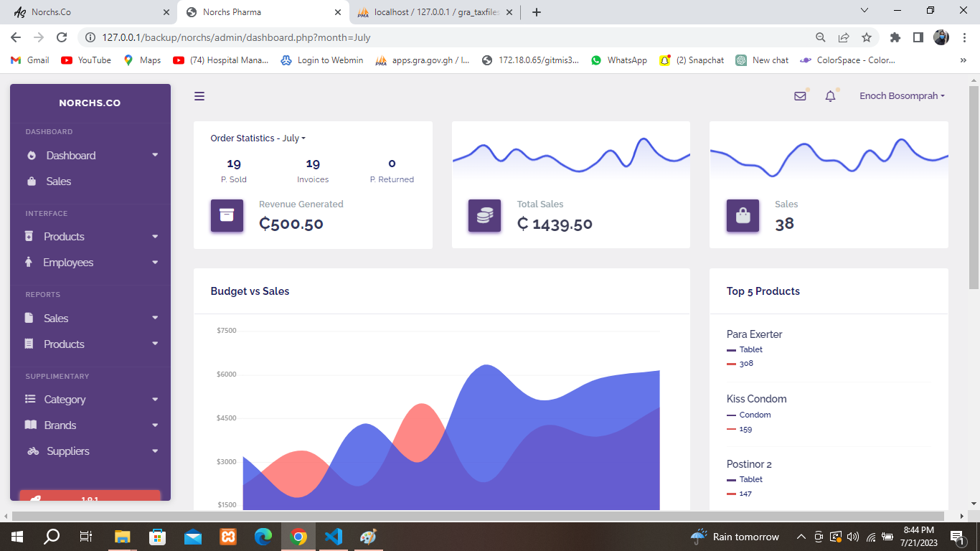Image resolution: width=980 pixels, height=551 pixels.
Task: Click the NORCHS.CO brand link
Action: [x=90, y=103]
